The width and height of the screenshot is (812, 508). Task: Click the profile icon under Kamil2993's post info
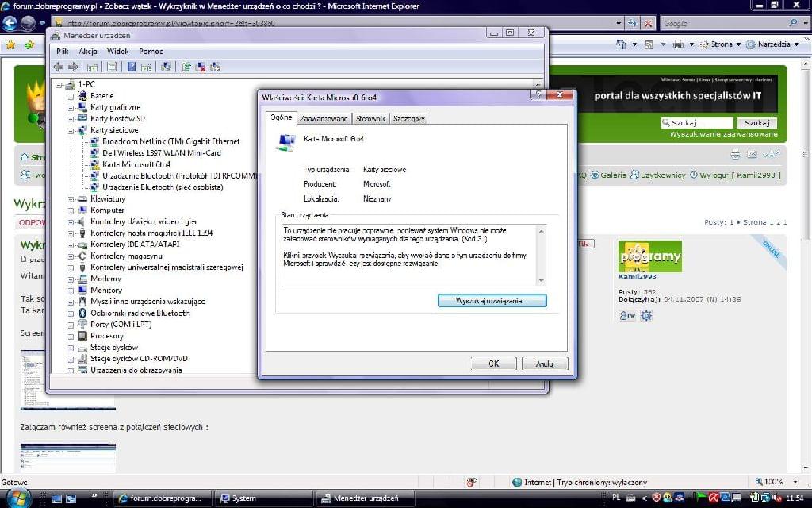tap(626, 314)
